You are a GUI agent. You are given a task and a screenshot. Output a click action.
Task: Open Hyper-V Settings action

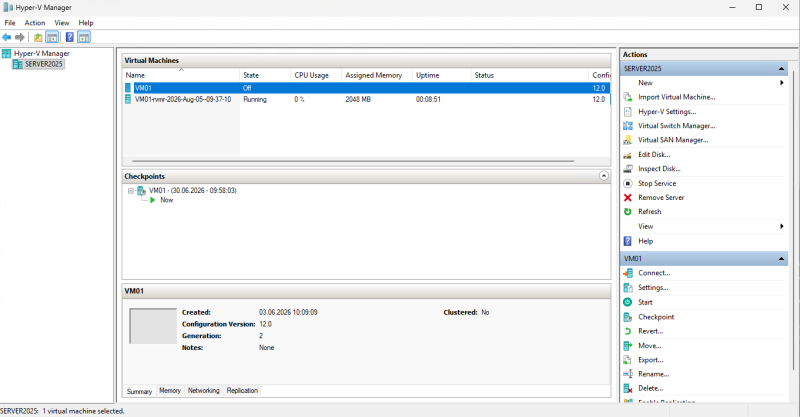[x=667, y=111]
